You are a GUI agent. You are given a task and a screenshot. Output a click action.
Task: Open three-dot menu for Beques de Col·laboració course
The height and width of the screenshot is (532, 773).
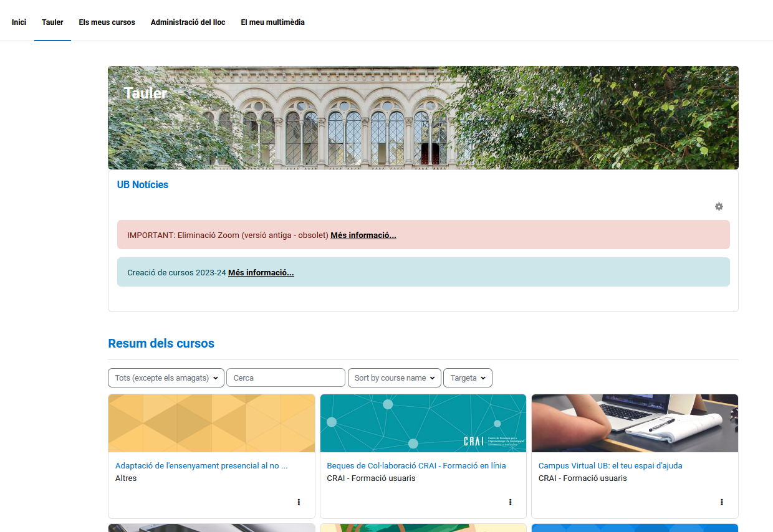tap(510, 501)
